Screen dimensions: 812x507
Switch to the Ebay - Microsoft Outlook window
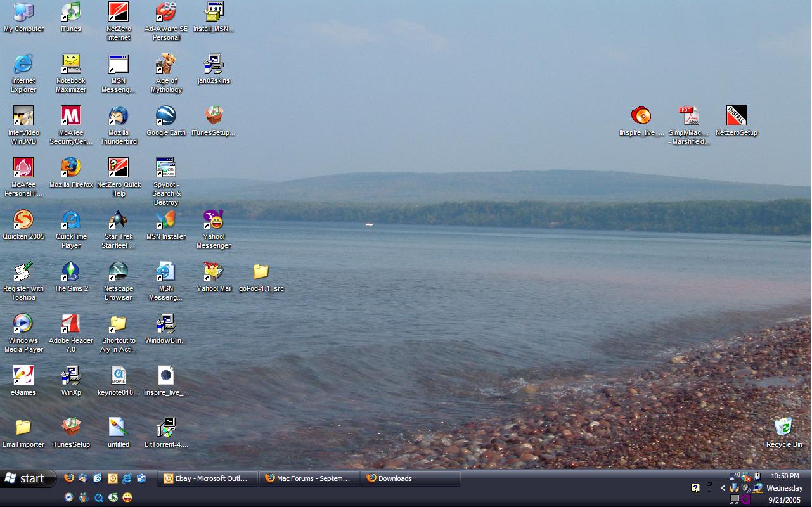[207, 478]
